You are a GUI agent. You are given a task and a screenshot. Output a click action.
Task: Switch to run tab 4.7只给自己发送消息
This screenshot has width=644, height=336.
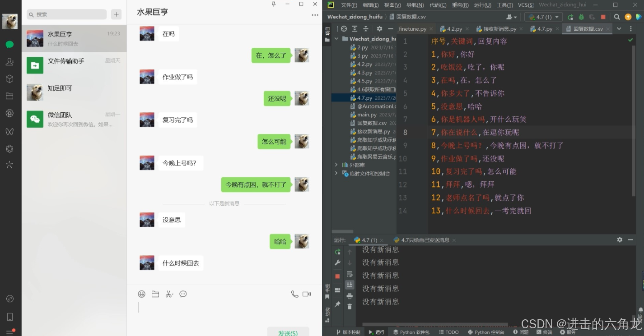point(425,240)
